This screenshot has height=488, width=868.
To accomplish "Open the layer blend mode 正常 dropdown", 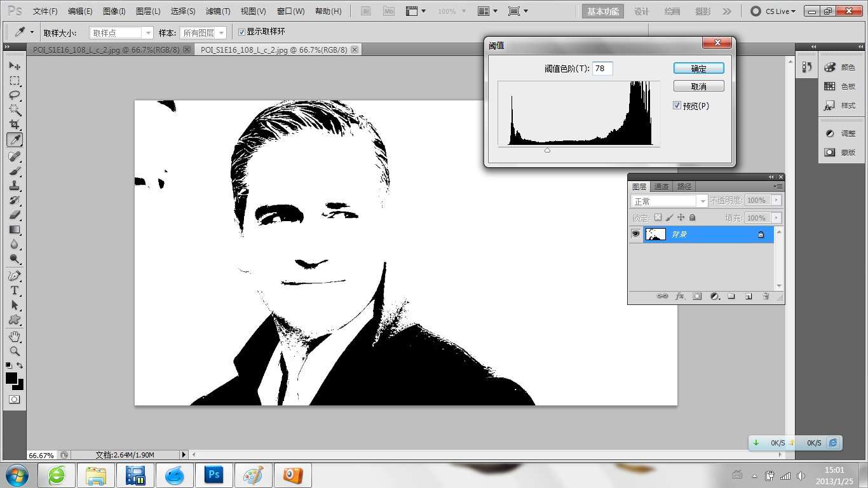I will (x=669, y=201).
